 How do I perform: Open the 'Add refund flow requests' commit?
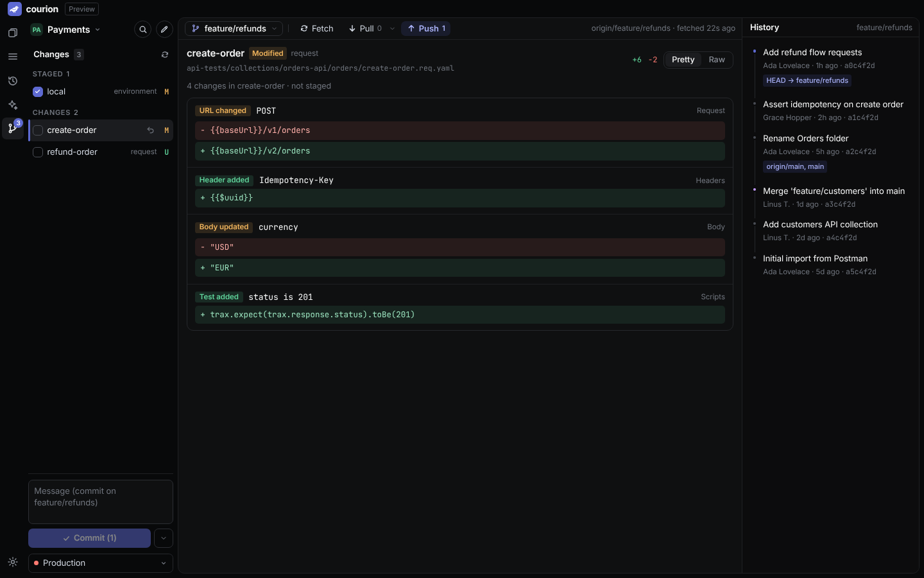pos(812,53)
